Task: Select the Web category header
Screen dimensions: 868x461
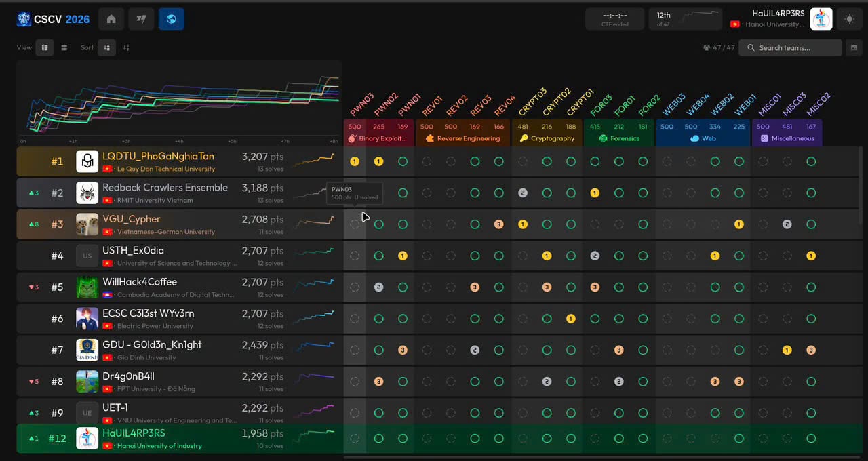Action: (x=703, y=138)
